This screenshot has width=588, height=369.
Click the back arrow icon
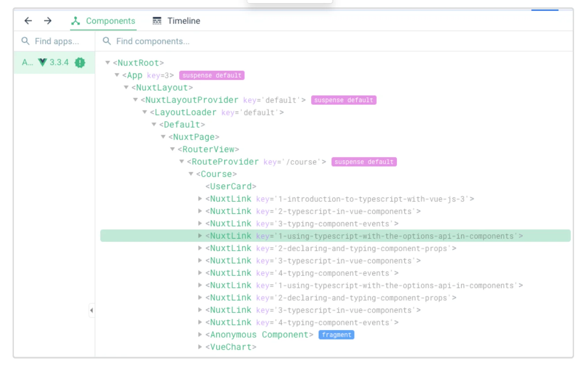(x=28, y=21)
